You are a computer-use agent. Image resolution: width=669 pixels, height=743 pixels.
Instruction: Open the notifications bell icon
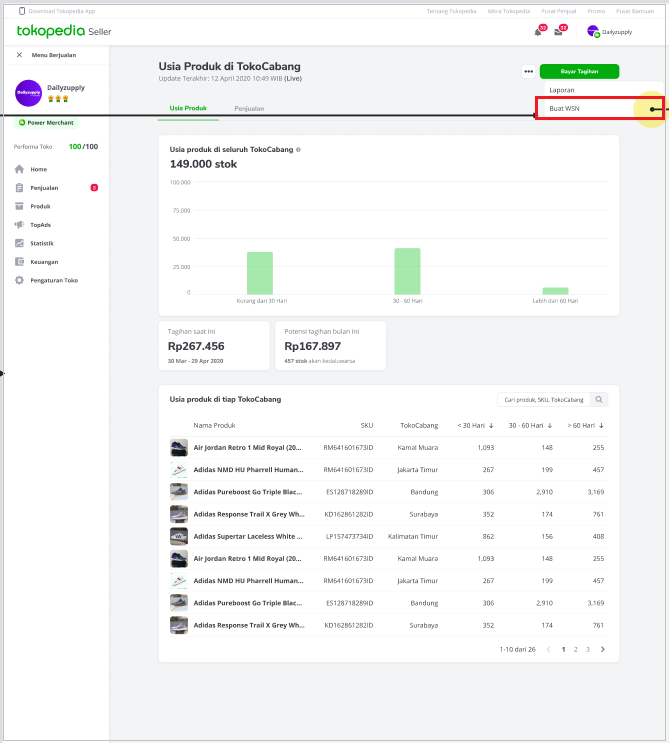click(x=538, y=32)
